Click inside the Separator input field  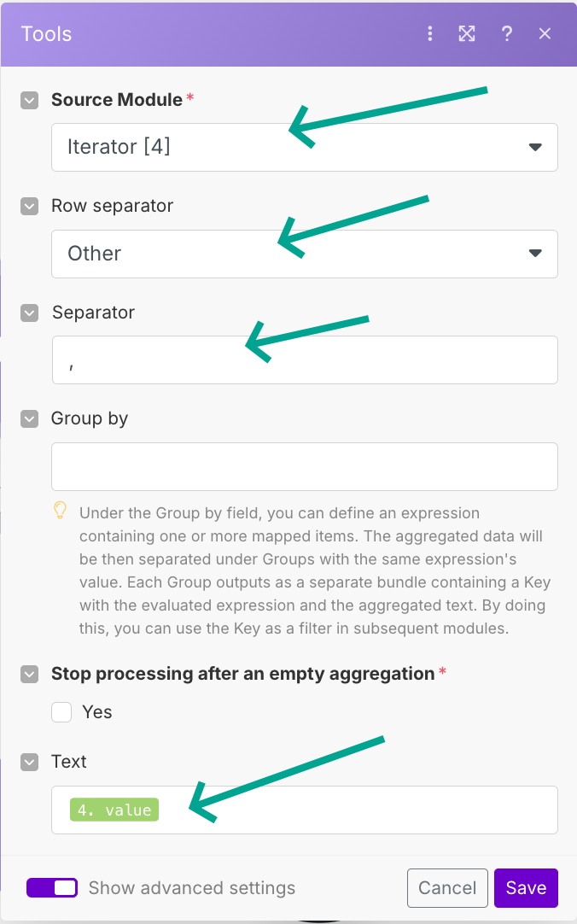(304, 360)
